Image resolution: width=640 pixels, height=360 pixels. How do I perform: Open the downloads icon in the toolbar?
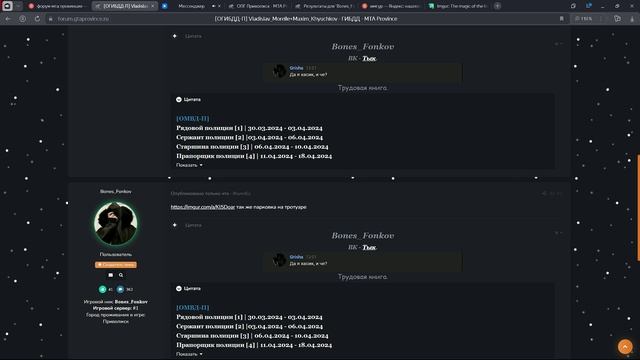633,19
